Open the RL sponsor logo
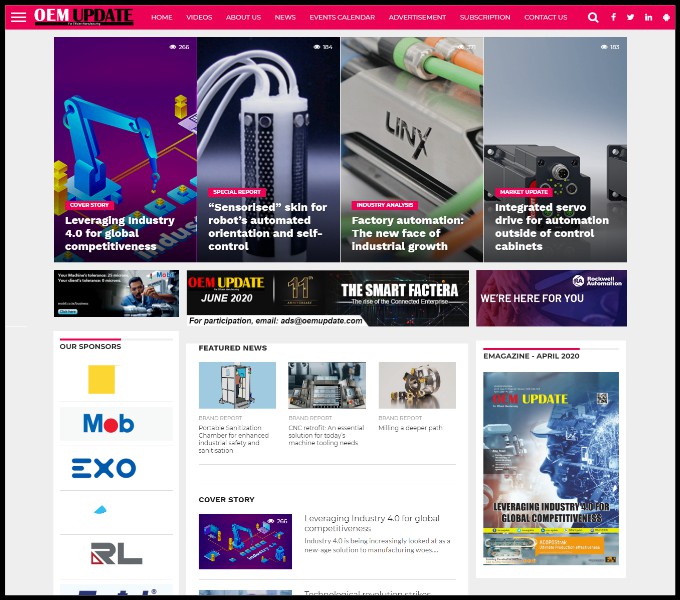 point(116,554)
